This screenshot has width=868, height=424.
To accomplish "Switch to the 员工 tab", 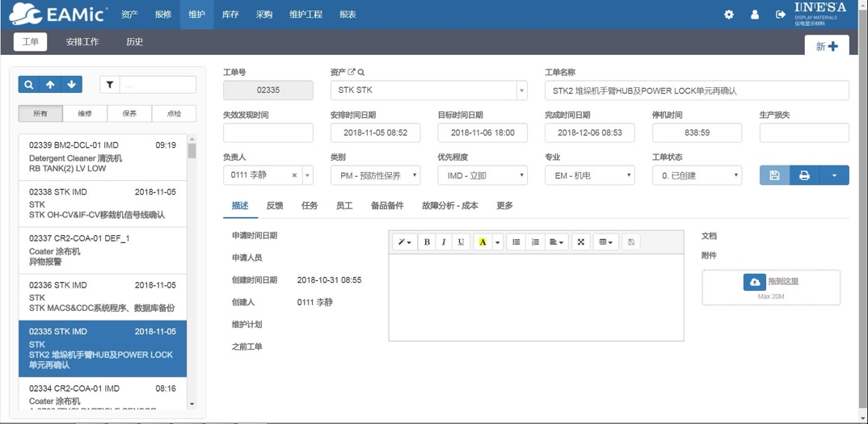I will point(344,205).
